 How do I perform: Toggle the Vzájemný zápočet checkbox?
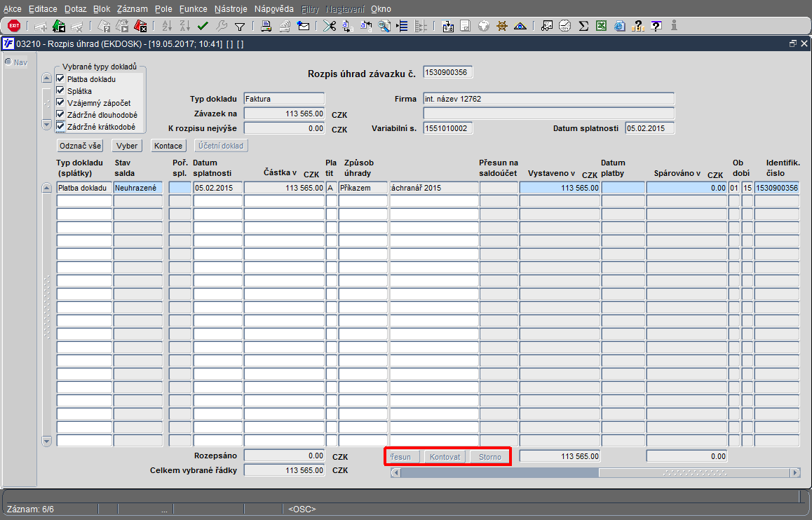click(60, 102)
